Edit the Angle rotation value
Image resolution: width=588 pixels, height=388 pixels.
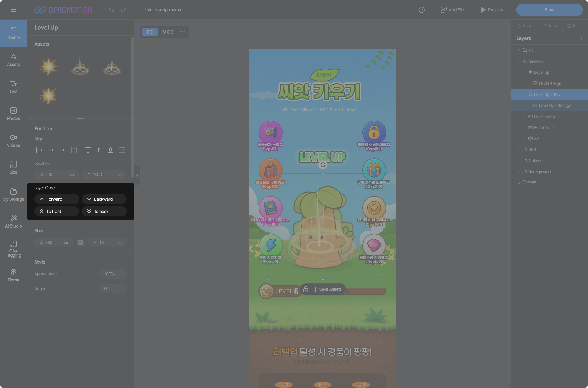[x=113, y=288]
